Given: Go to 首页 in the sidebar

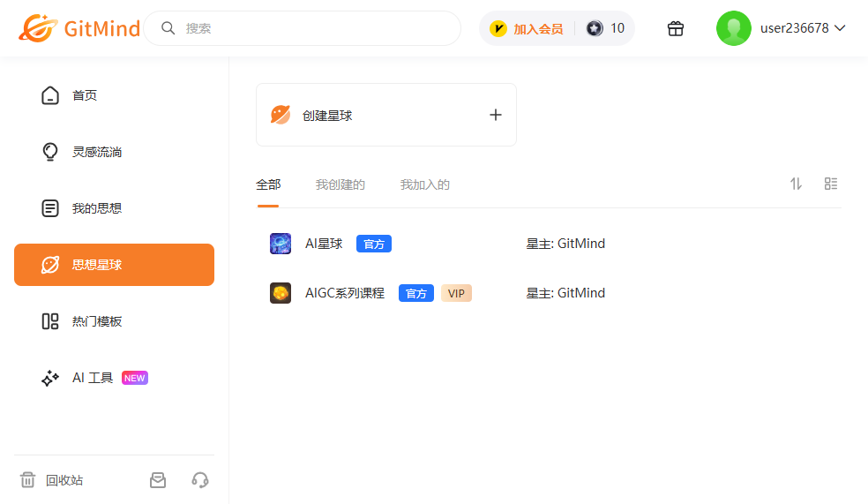Looking at the screenshot, I should tap(114, 95).
